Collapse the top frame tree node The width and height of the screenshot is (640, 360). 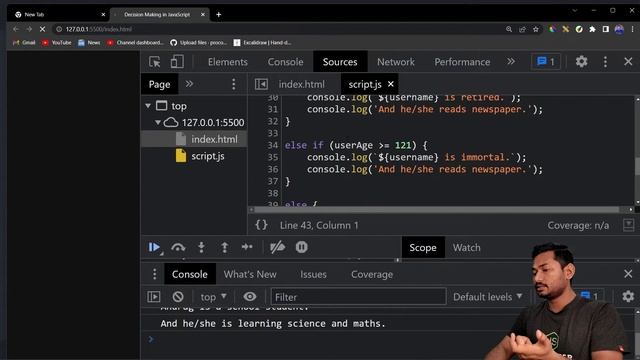(x=148, y=106)
